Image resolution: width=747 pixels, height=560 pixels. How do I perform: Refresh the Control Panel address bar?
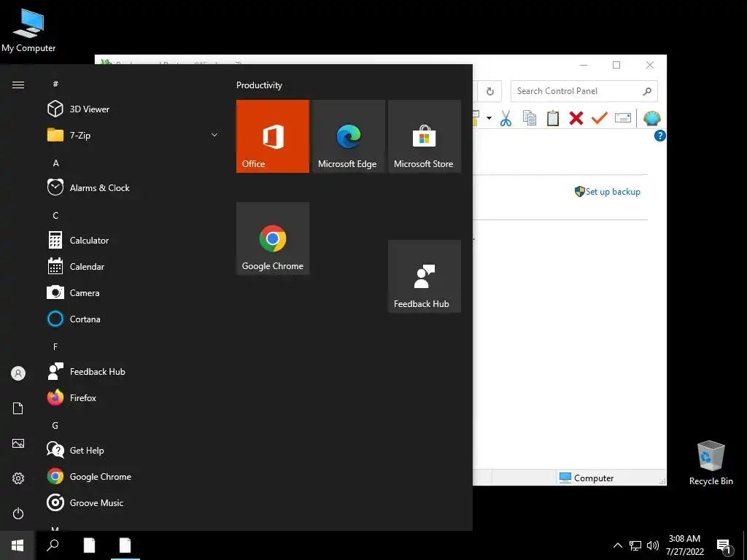tap(489, 91)
